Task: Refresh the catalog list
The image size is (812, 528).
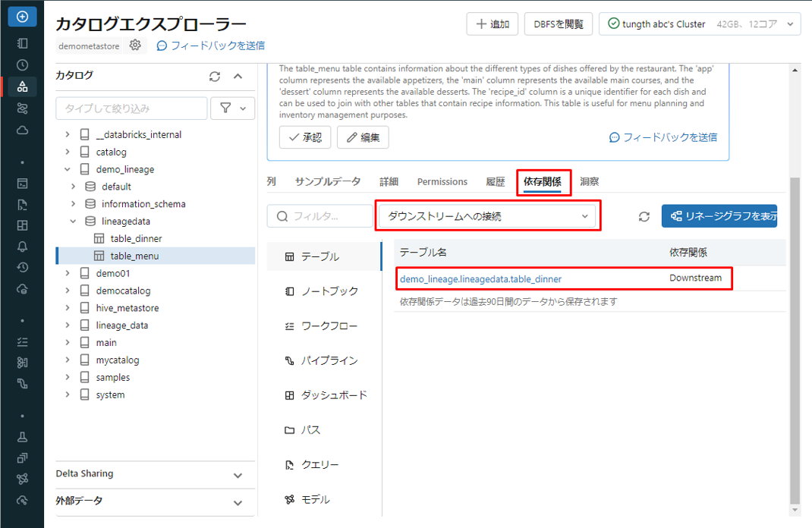Action: [215, 77]
